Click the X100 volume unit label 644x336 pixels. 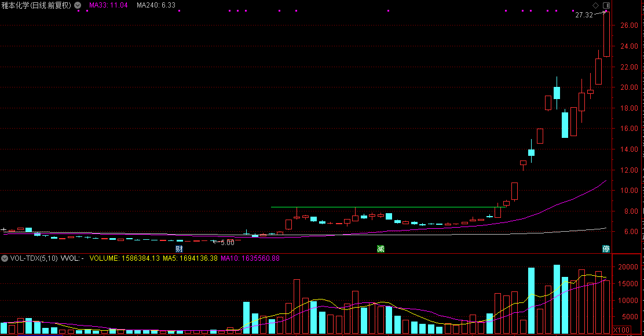pyautogui.click(x=621, y=330)
